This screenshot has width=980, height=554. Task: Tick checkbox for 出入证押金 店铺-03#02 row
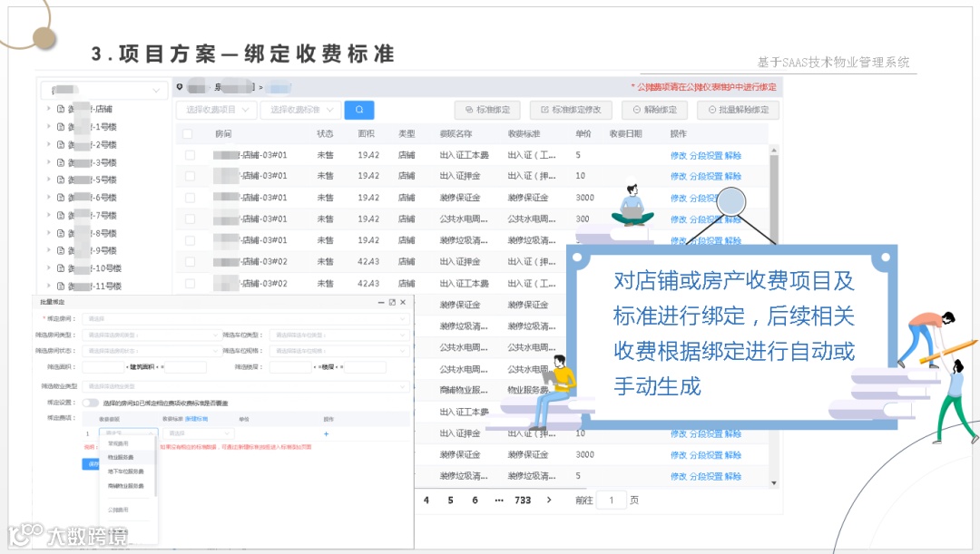point(190,262)
